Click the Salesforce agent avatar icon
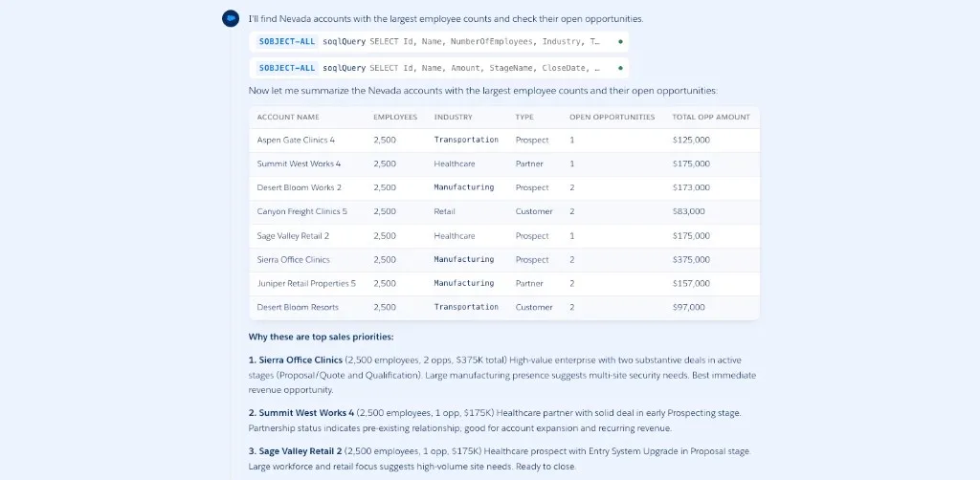 pos(231,19)
